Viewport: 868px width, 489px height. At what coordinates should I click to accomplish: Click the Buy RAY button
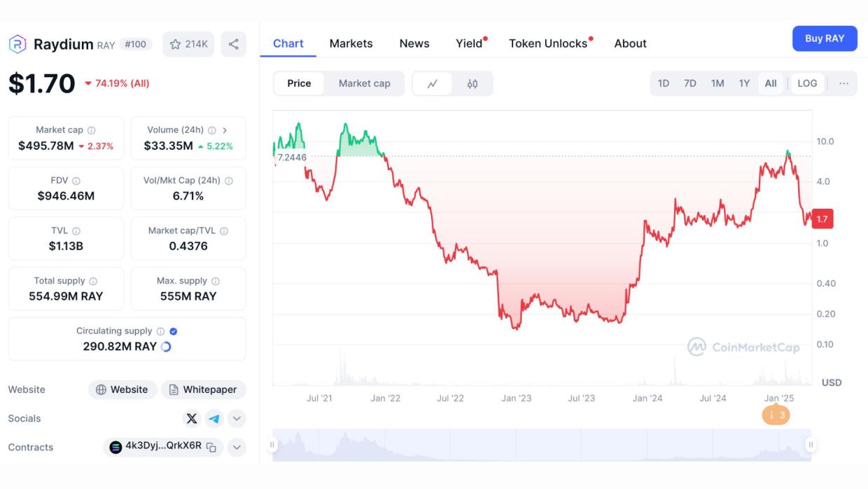click(x=825, y=39)
